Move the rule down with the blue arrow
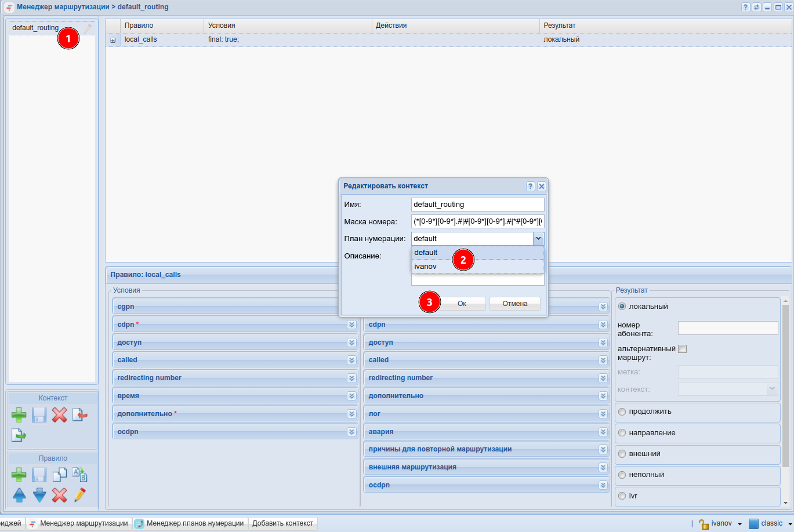The image size is (794, 532). coord(39,495)
